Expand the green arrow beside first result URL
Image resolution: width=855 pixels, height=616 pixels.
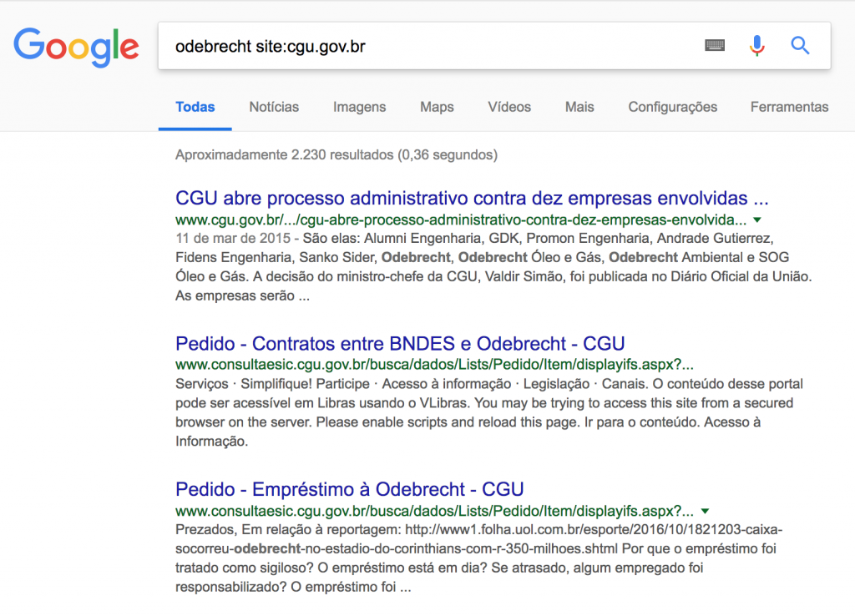[x=757, y=220]
